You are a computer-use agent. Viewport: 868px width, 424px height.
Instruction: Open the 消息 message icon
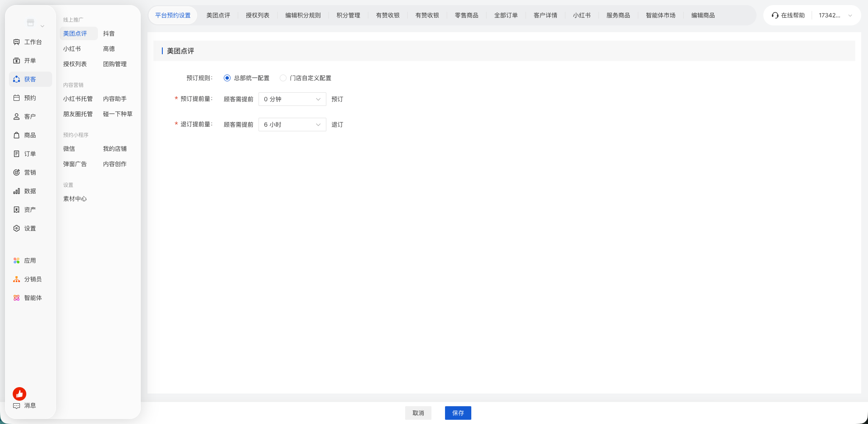pyautogui.click(x=17, y=405)
